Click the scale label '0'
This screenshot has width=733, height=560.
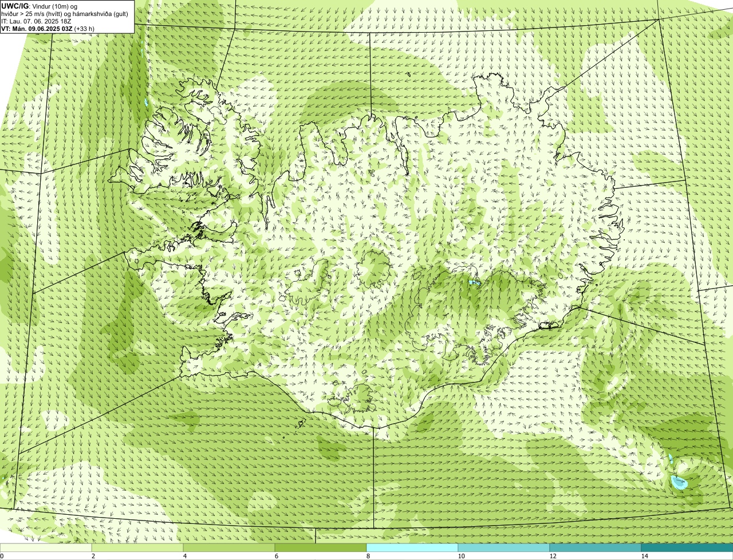pos(2,556)
